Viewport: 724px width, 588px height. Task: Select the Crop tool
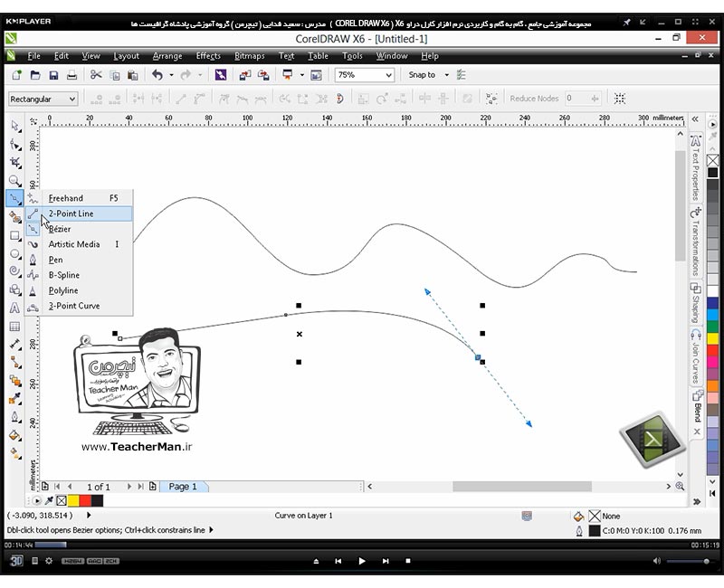pyautogui.click(x=14, y=163)
